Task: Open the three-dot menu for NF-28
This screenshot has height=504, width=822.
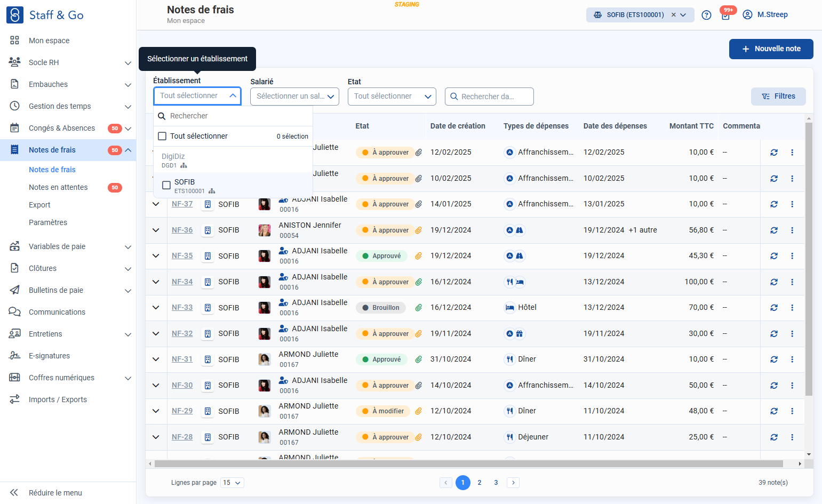Action: click(x=792, y=437)
